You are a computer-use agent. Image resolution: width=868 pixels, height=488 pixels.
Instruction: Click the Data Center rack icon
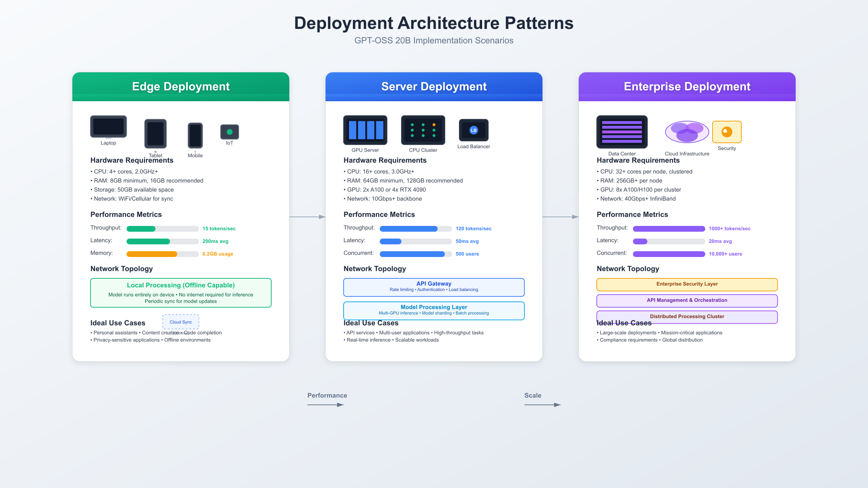click(x=622, y=132)
